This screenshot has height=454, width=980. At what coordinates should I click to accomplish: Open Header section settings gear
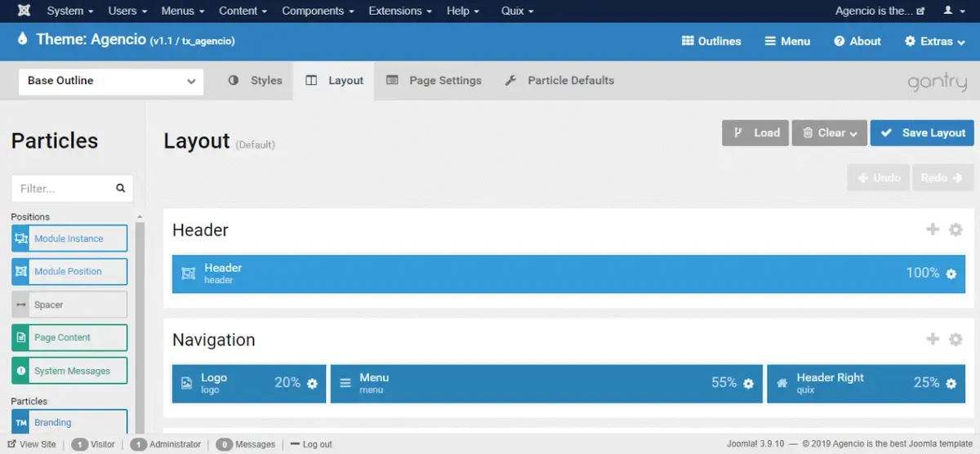pyautogui.click(x=955, y=230)
